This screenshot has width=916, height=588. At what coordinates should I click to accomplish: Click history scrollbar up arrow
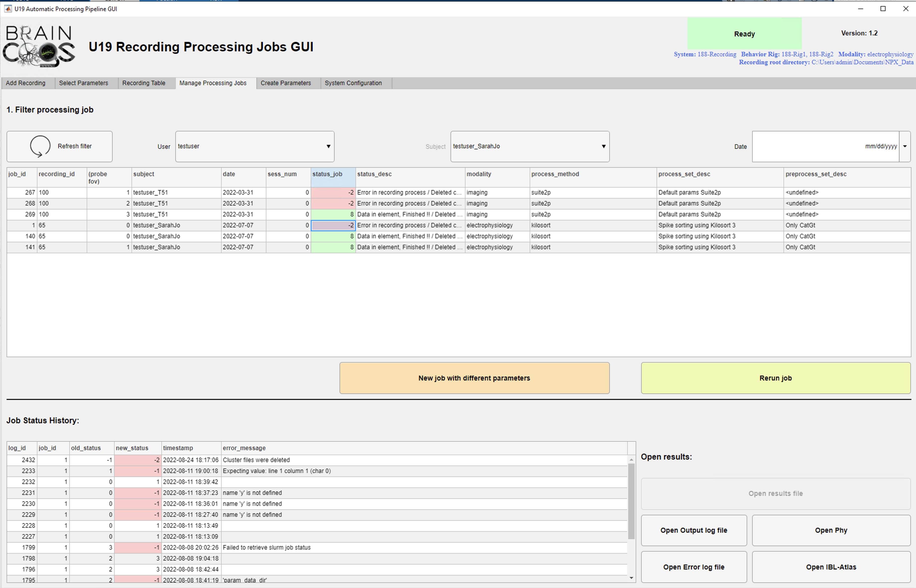(x=631, y=460)
